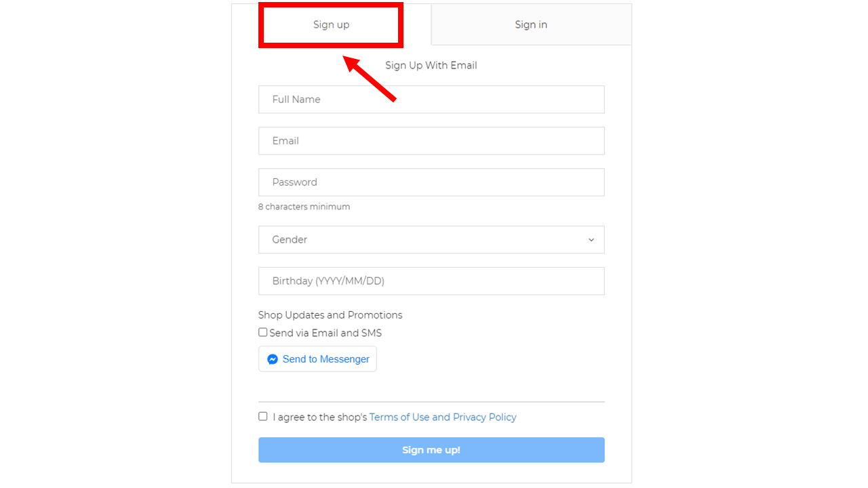Select the Password input box

click(431, 182)
